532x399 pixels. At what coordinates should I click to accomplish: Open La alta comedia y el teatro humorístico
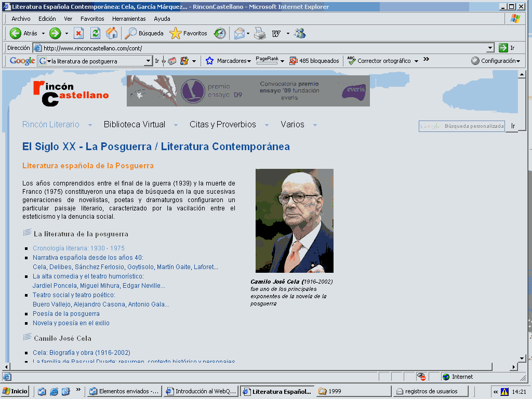point(88,276)
